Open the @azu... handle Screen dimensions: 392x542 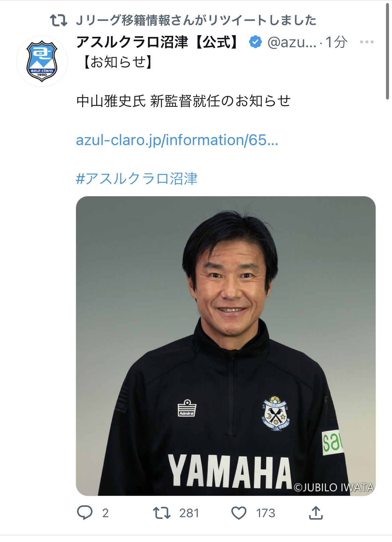click(x=292, y=42)
